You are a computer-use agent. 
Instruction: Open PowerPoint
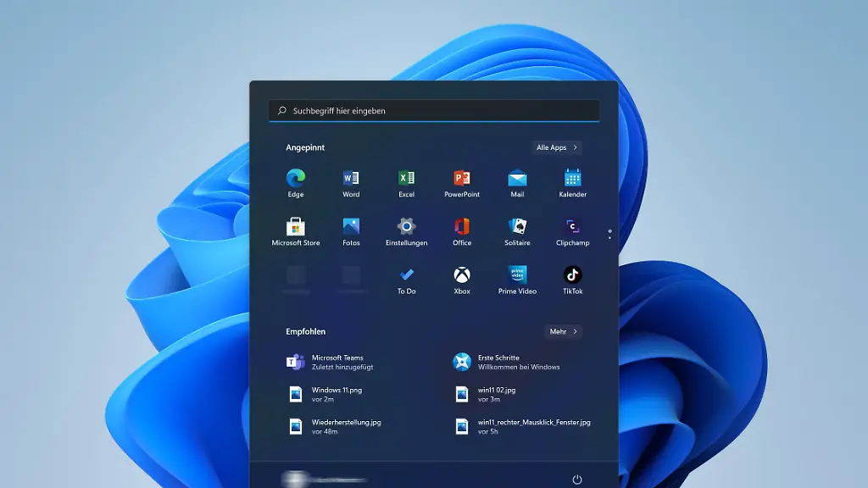click(461, 180)
